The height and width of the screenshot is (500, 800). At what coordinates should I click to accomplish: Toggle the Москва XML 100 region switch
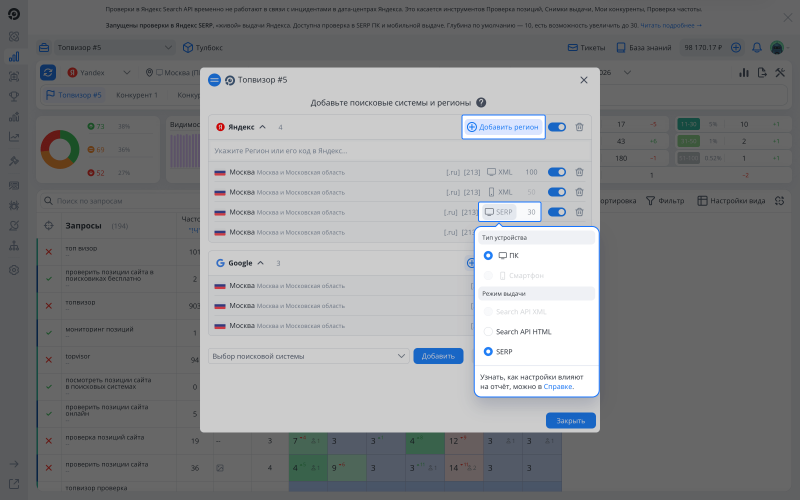point(557,172)
